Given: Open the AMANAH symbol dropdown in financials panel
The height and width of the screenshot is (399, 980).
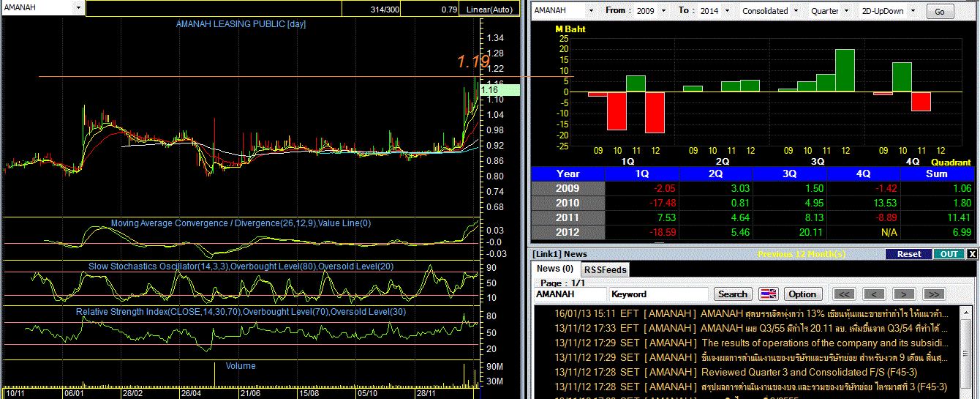Looking at the screenshot, I should 589,11.
